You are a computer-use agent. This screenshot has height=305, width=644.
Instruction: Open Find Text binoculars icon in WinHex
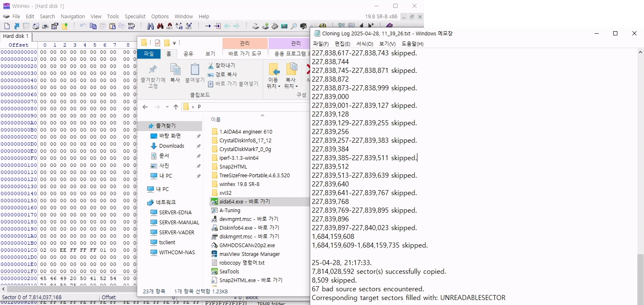(x=151, y=26)
